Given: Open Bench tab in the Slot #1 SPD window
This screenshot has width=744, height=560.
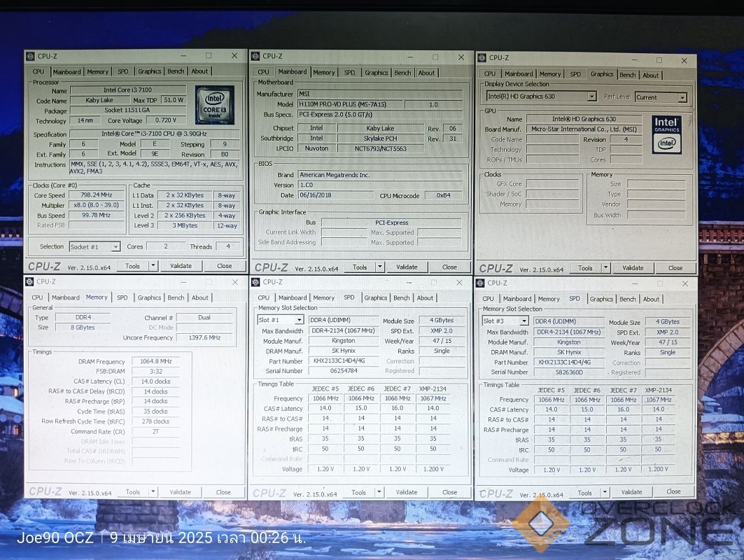Looking at the screenshot, I should [x=402, y=297].
